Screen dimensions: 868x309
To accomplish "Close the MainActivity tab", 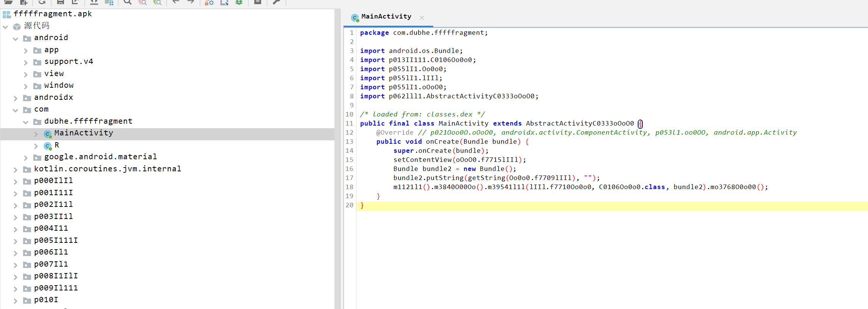I will click(x=422, y=18).
